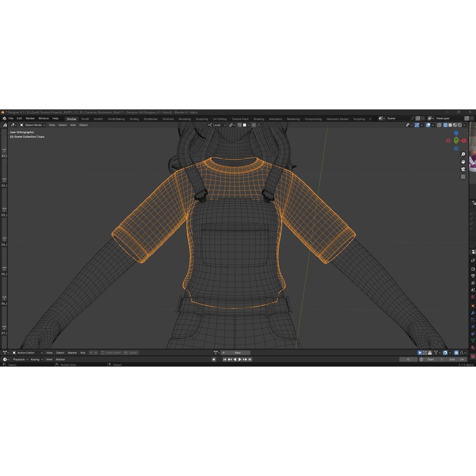
Task: Enable the proportional editing icon
Action: [254, 125]
